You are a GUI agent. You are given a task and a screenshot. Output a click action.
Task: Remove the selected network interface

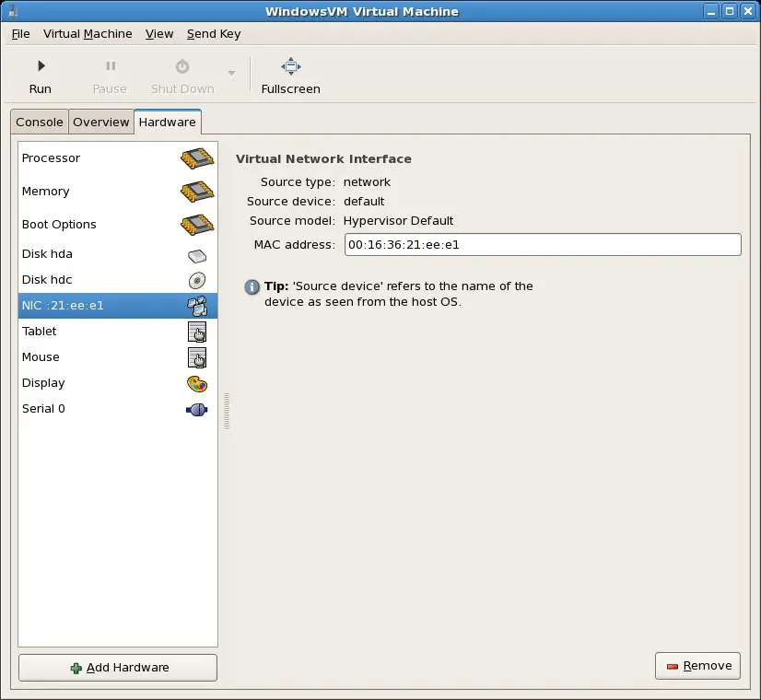tap(697, 665)
